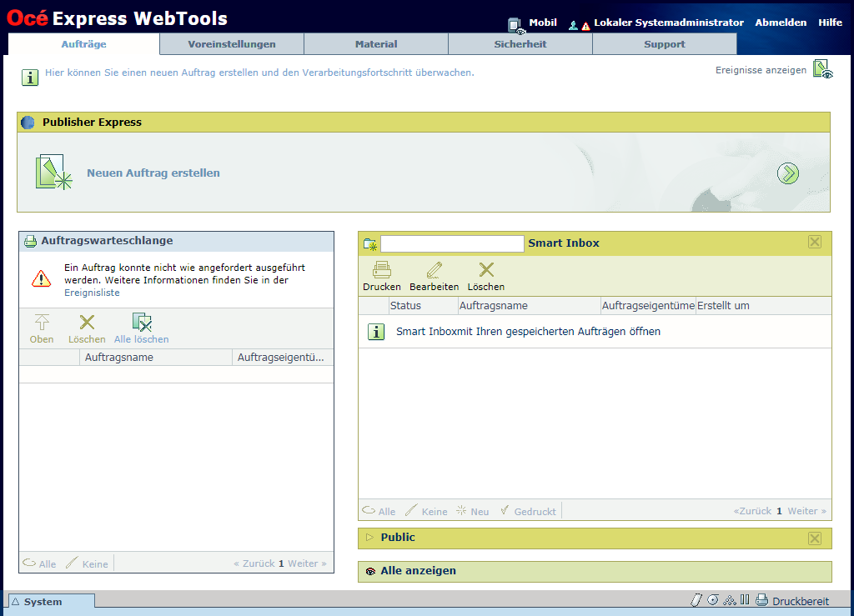The image size is (854, 616).
Task: Click the media roll status icon in status bar
Action: [696, 600]
